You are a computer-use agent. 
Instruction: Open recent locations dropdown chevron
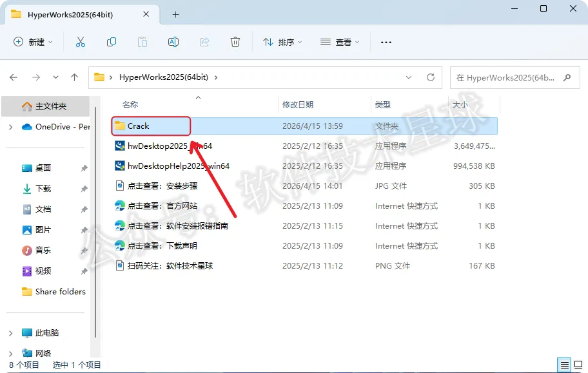click(55, 77)
